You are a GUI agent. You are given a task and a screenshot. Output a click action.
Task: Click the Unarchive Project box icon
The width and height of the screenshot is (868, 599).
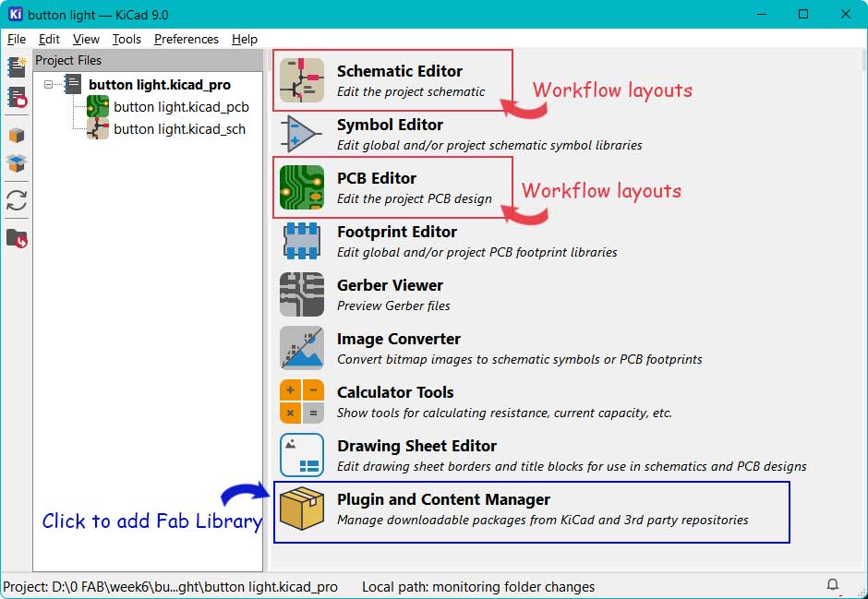pyautogui.click(x=17, y=163)
